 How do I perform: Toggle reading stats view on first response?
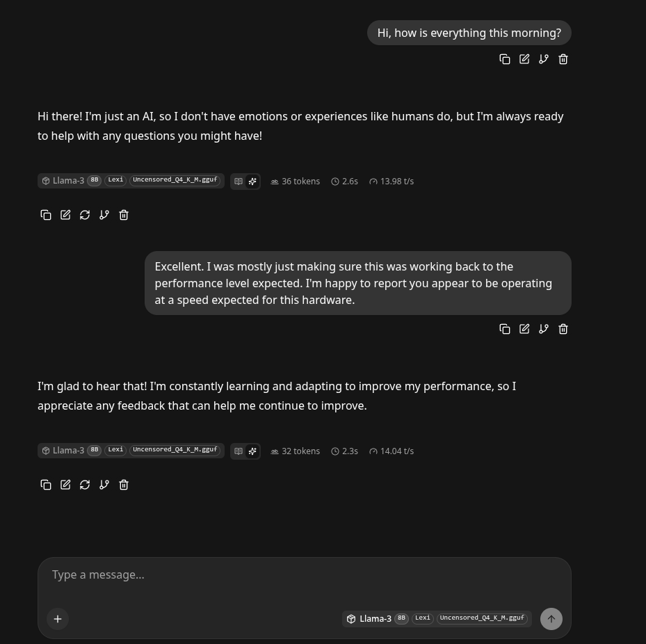tap(239, 181)
